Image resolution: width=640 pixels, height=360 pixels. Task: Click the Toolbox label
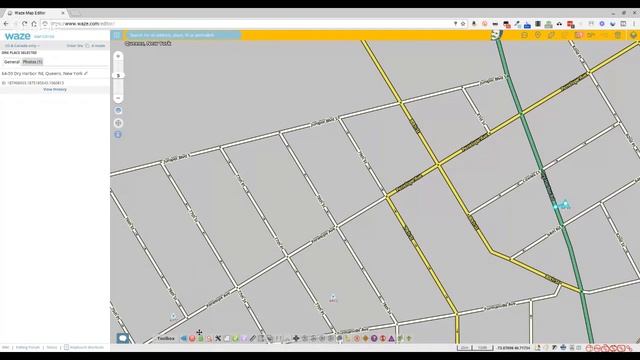pyautogui.click(x=166, y=338)
